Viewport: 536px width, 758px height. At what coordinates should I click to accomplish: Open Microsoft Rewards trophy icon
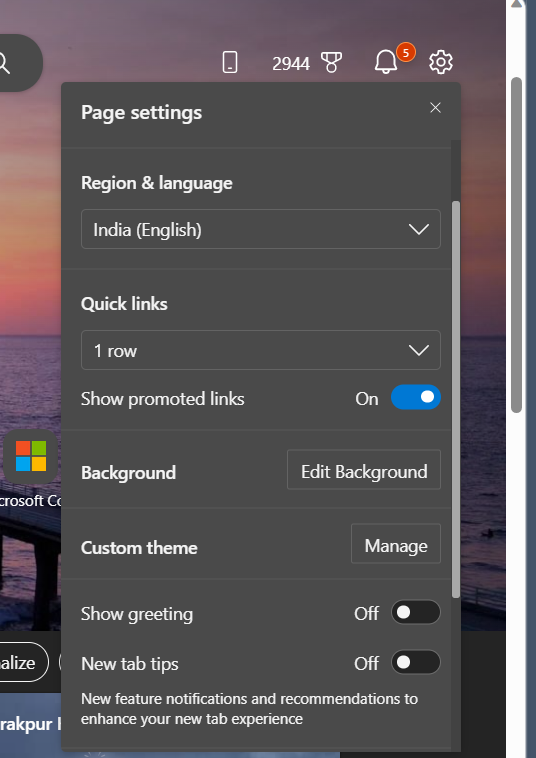(x=331, y=62)
